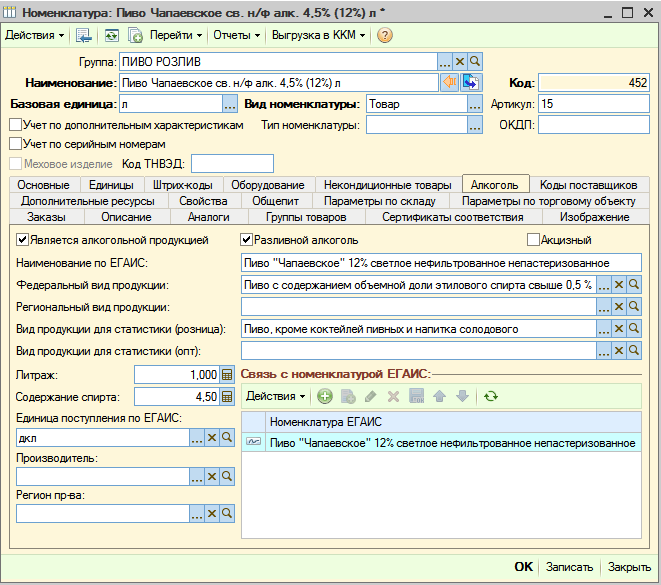This screenshot has height=585, width=661.
Task: Click the Записать button
Action: [569, 567]
